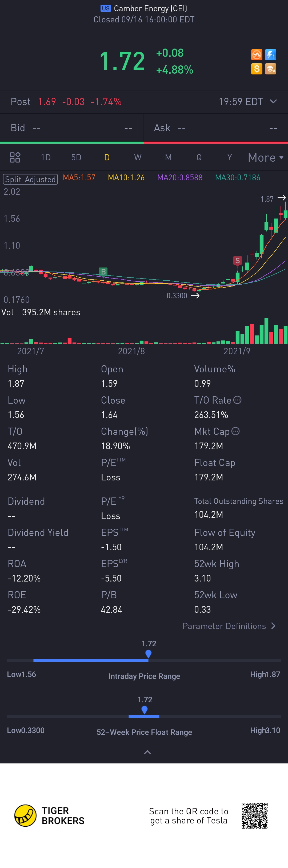Tap the blue lightning bolt icon
This screenshot has height=868, width=288.
pyautogui.click(x=270, y=55)
